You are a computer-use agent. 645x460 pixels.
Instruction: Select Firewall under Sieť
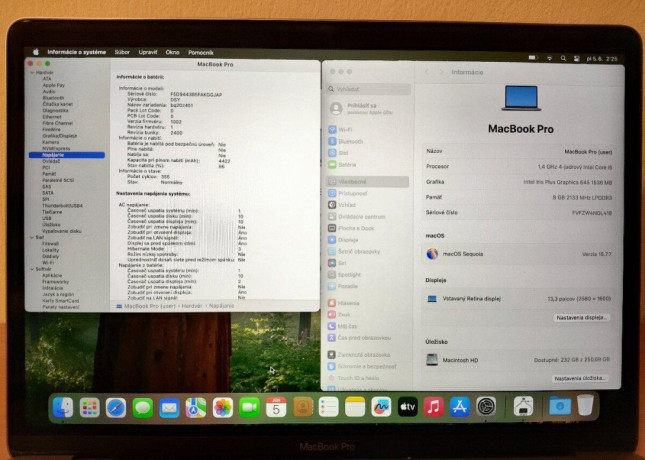point(50,244)
